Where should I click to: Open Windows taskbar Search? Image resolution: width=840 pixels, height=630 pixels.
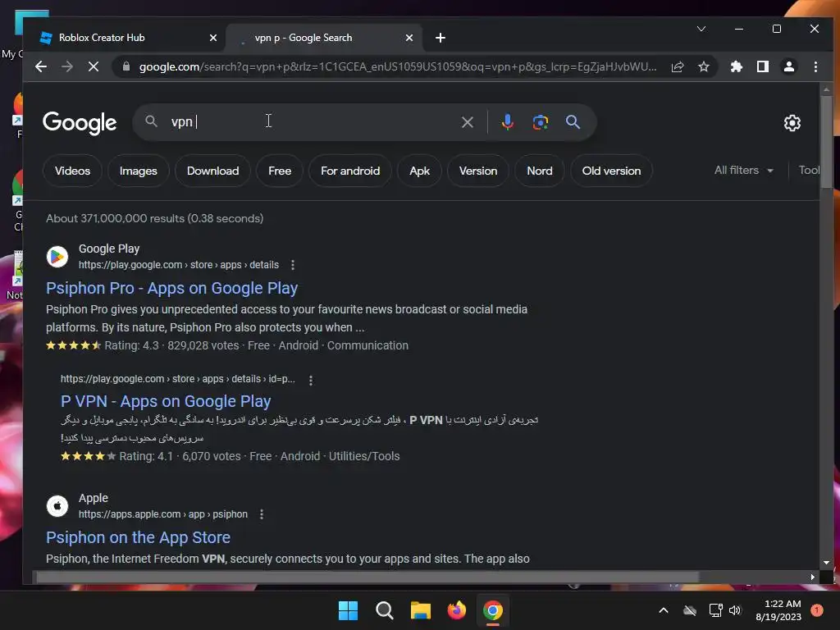tap(384, 610)
